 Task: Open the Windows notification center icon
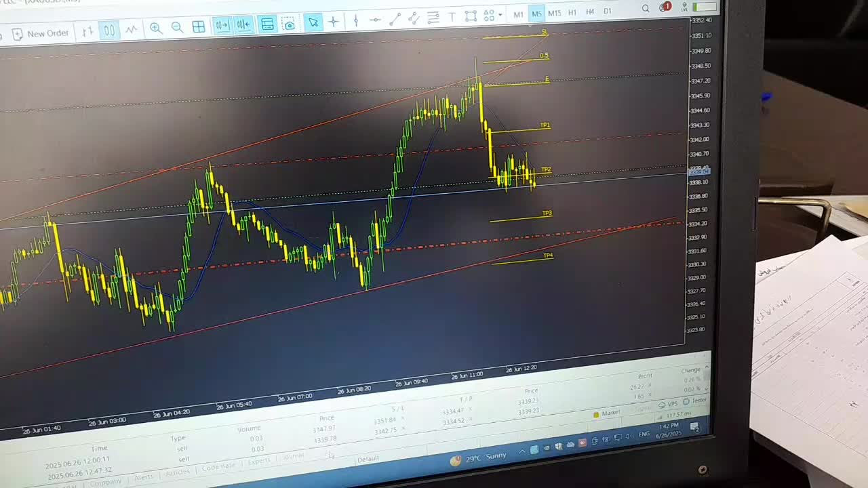[x=694, y=427]
